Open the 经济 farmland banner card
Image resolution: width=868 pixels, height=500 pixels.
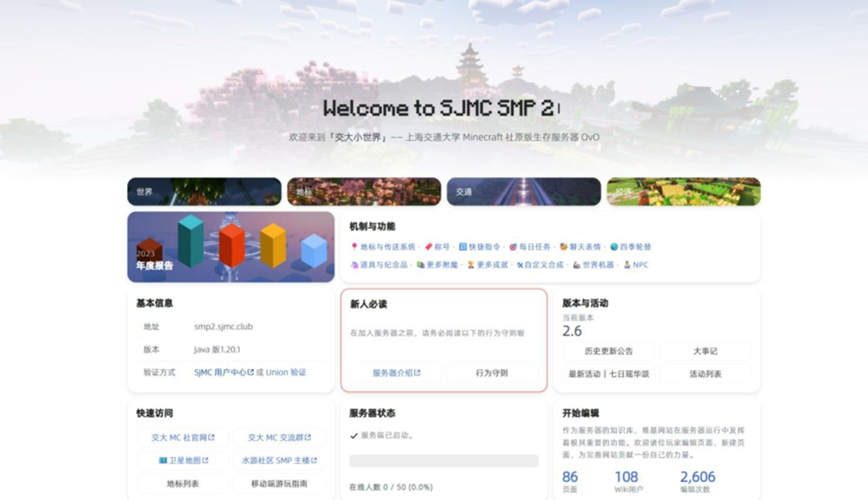click(683, 192)
